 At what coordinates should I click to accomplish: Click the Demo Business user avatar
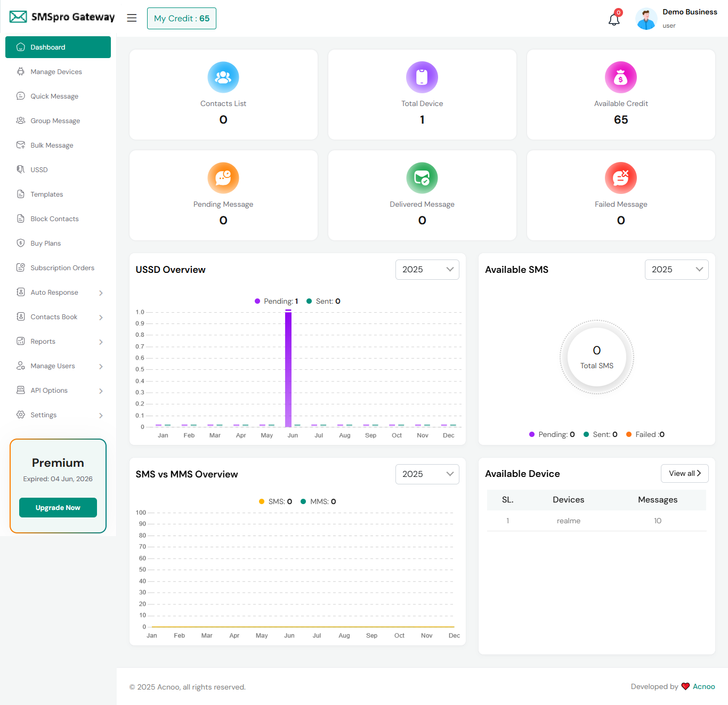coord(646,19)
